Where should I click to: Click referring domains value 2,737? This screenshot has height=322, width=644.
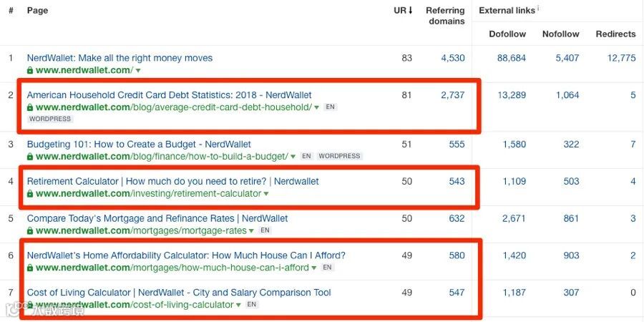coord(453,95)
